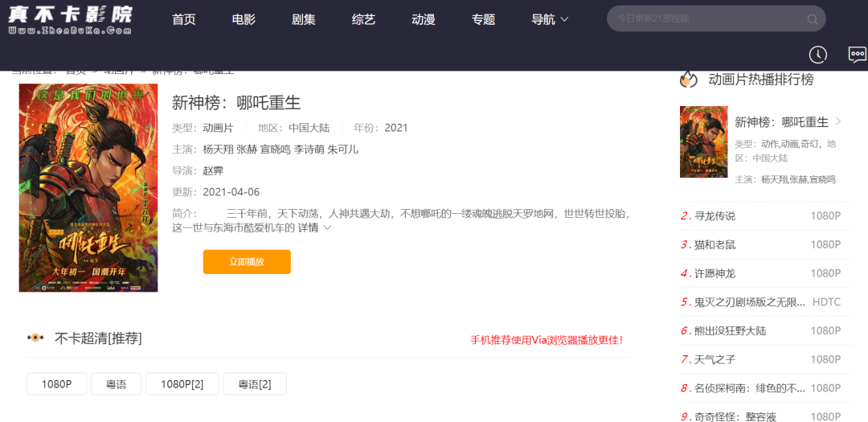
Task: Open actor 杨天翔 link
Action: [218, 150]
